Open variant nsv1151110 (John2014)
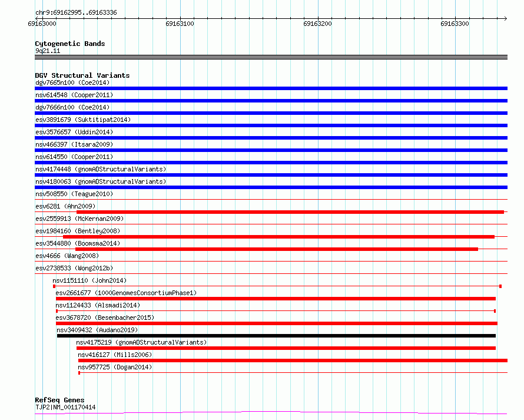The image size is (524, 420). point(89,280)
